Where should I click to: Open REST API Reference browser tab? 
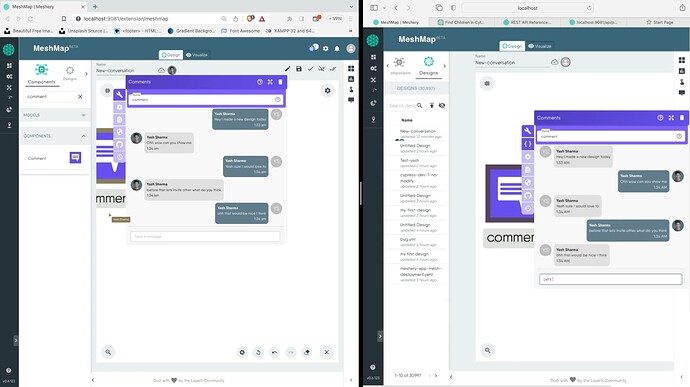click(527, 22)
